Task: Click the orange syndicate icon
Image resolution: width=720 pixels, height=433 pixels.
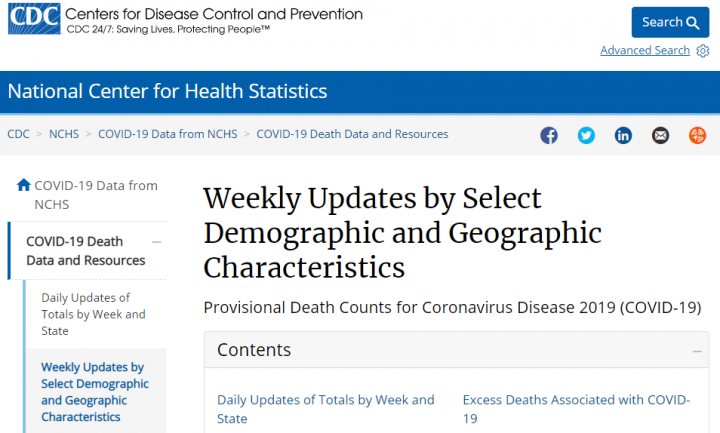Action: [697, 136]
